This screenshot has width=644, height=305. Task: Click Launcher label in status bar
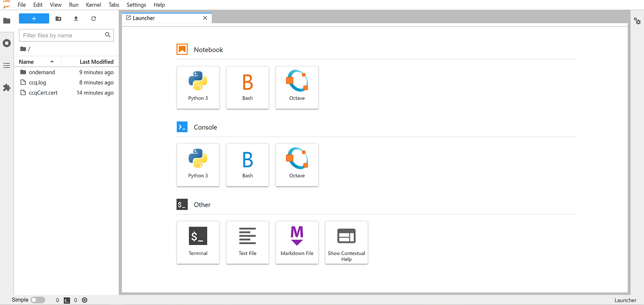tap(625, 300)
